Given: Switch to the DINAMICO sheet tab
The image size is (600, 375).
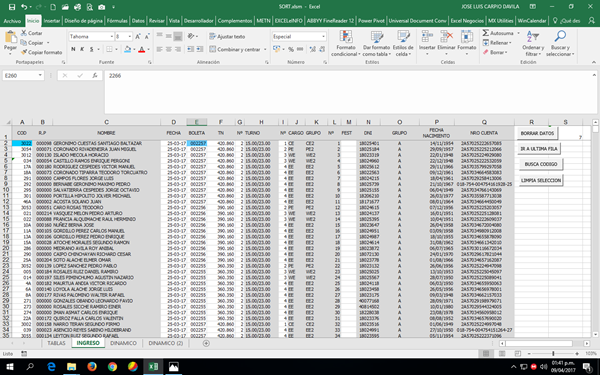Looking at the screenshot, I should click(123, 343).
